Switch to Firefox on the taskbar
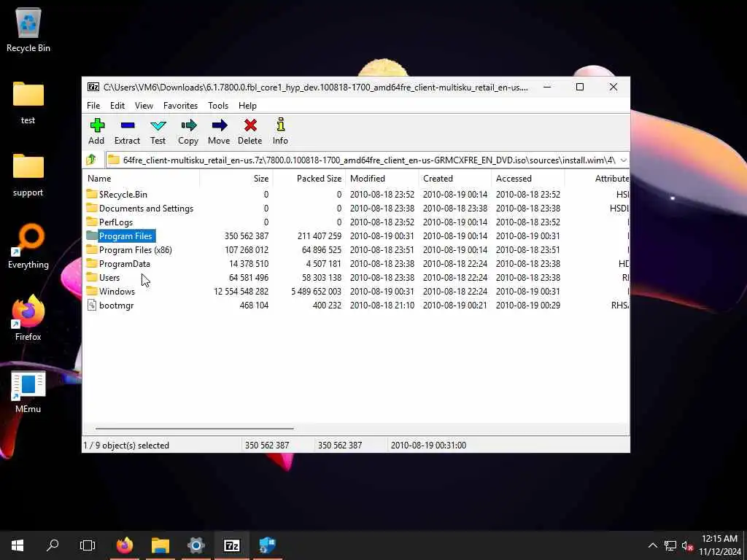The width and height of the screenshot is (747, 560). tap(125, 545)
